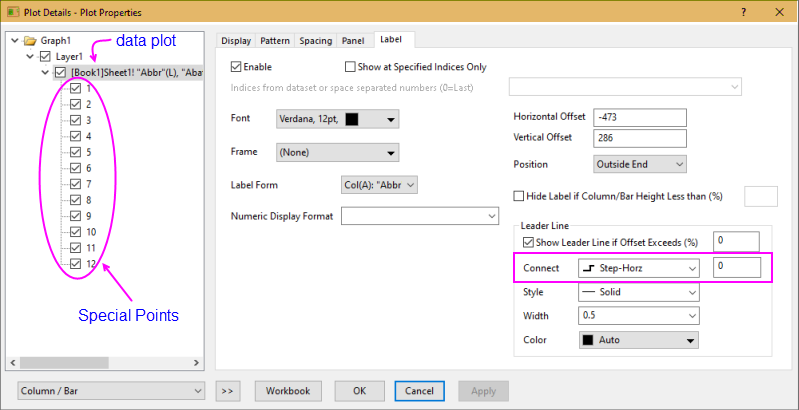Click the Horizontal Offset input field
This screenshot has width=799, height=410.
639,116
